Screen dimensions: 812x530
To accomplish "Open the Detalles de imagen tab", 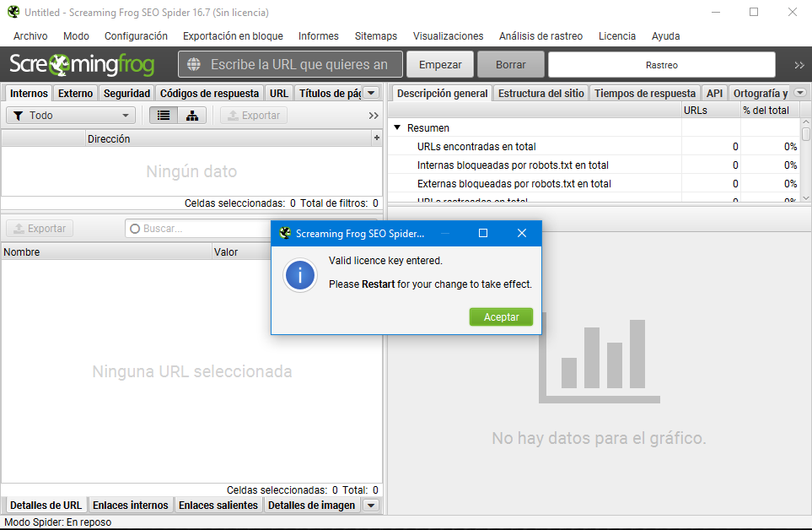I will (312, 506).
